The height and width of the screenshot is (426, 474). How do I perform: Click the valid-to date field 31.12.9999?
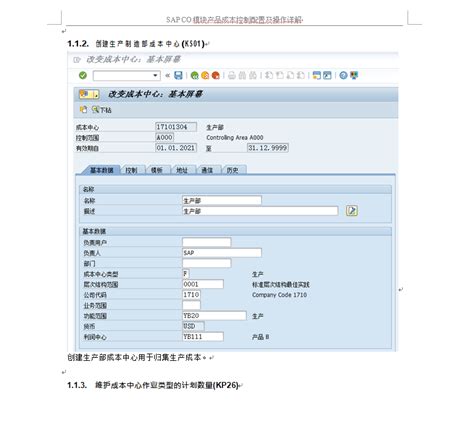pos(268,148)
